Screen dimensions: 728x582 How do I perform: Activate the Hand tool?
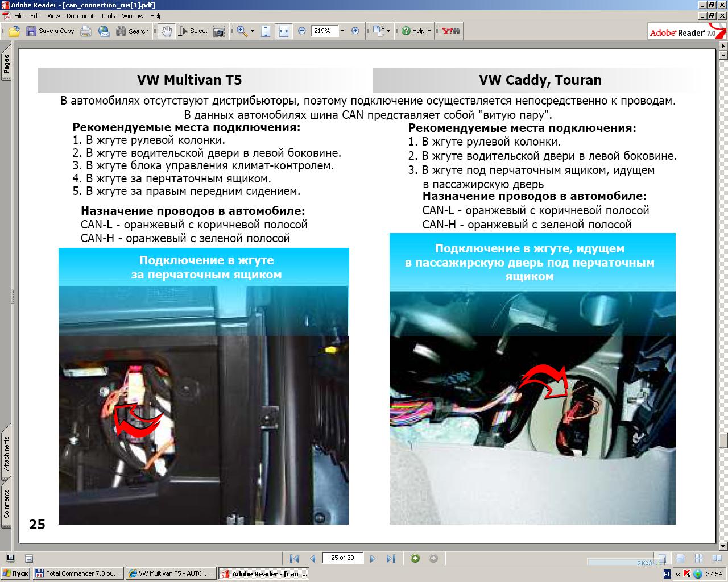(166, 31)
